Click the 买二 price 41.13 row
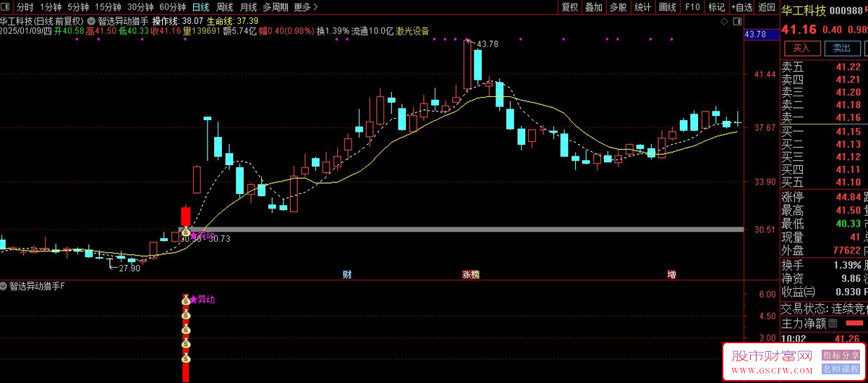The image size is (868, 383). [824, 144]
